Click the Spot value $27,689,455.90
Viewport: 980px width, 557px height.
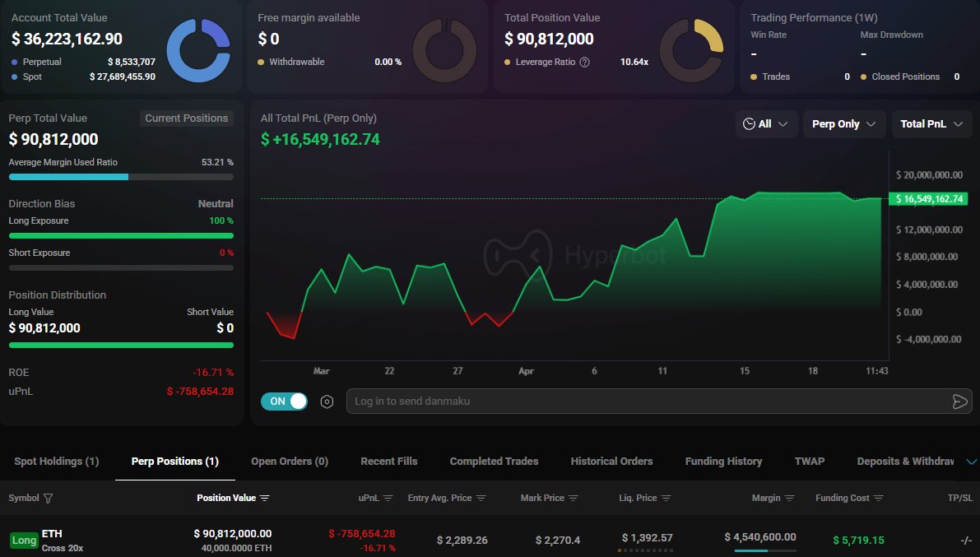(x=123, y=77)
